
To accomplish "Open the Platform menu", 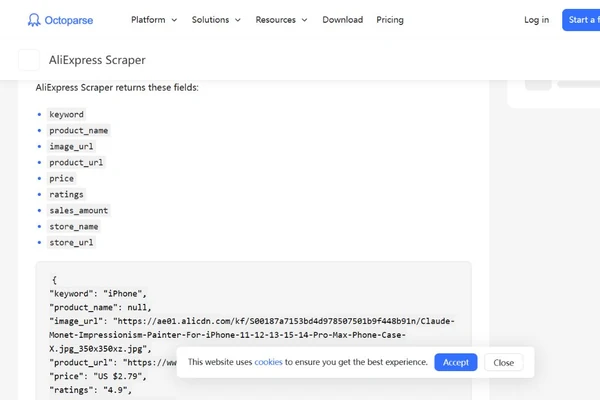I will pos(148,20).
